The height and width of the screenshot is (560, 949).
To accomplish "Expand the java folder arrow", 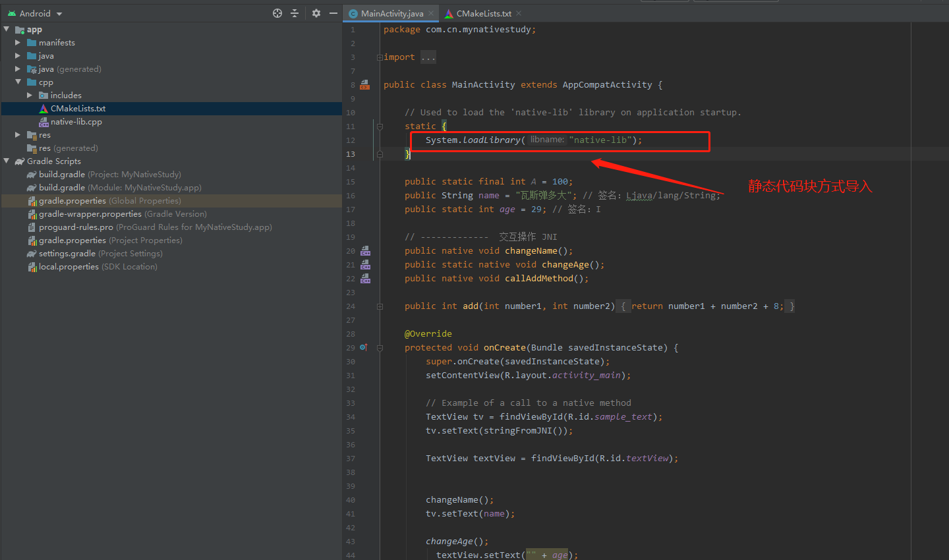I will pos(18,55).
